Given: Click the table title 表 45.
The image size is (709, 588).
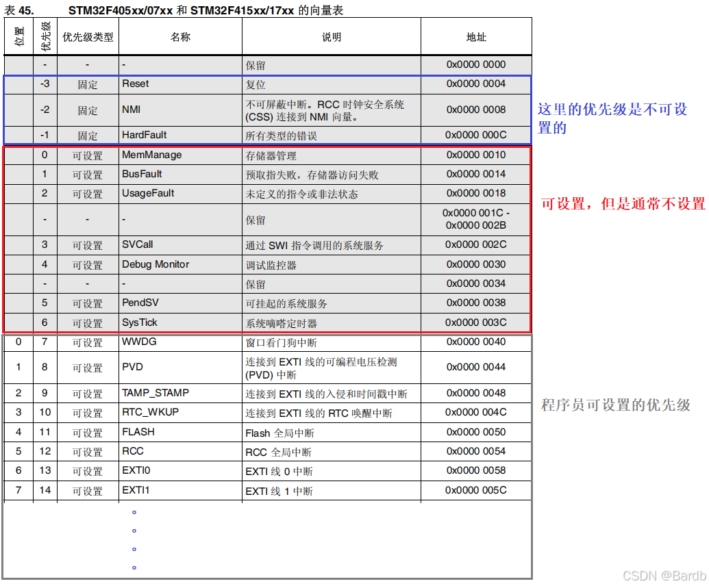Looking at the screenshot, I should point(19,10).
